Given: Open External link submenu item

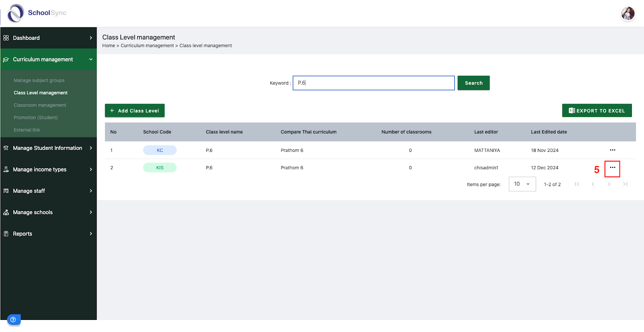Looking at the screenshot, I should tap(27, 130).
